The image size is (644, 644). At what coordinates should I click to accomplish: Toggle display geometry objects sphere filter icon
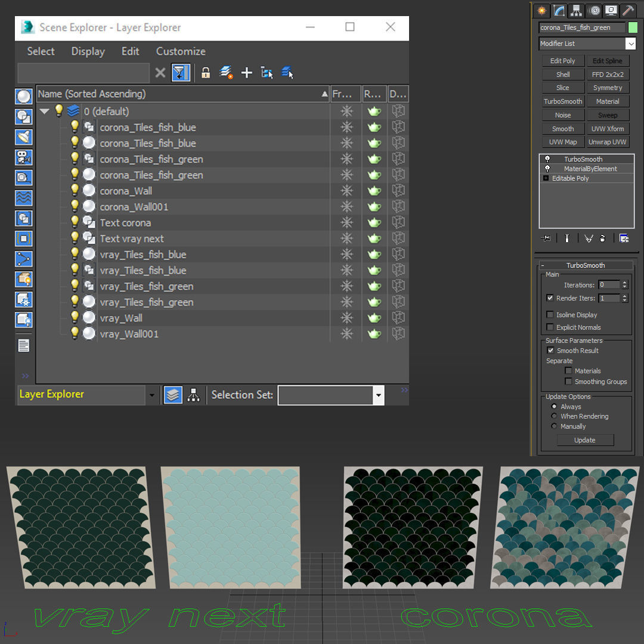[24, 97]
